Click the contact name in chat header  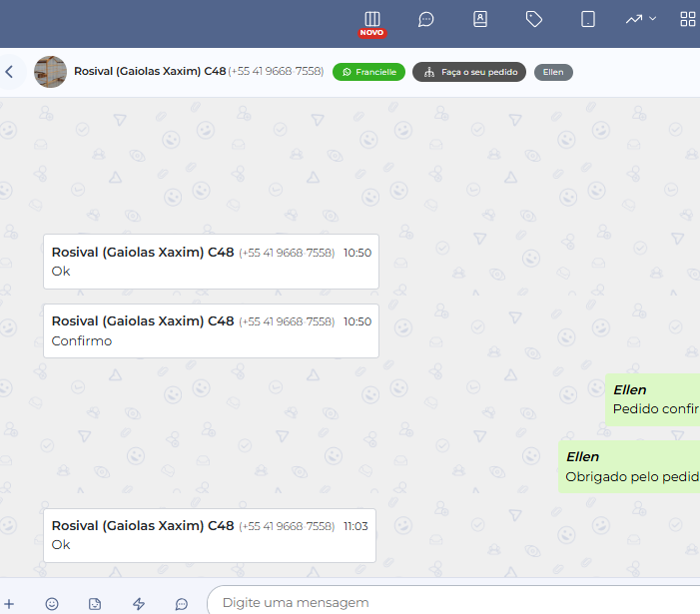(x=150, y=72)
